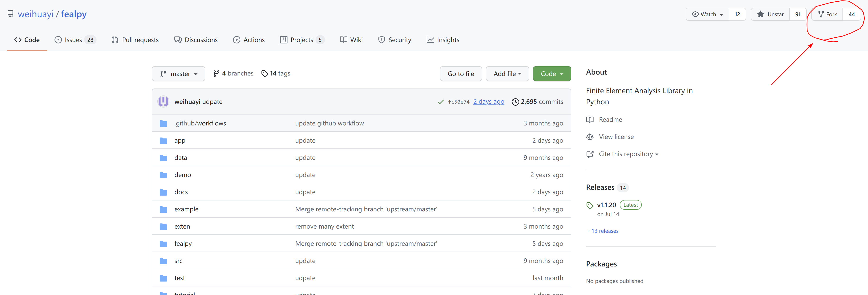View the 2,695 commits history

[x=537, y=102]
